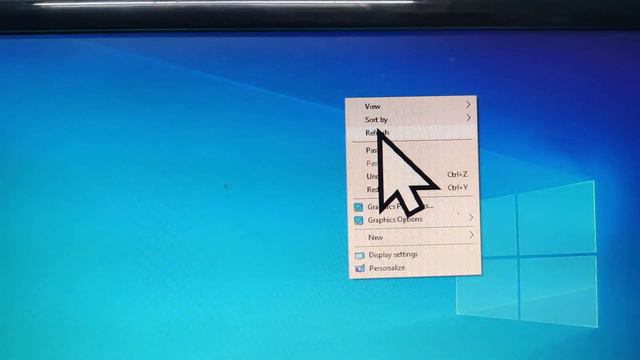Viewport: 640px width, 360px height.
Task: Open Display settings
Action: coord(415,255)
